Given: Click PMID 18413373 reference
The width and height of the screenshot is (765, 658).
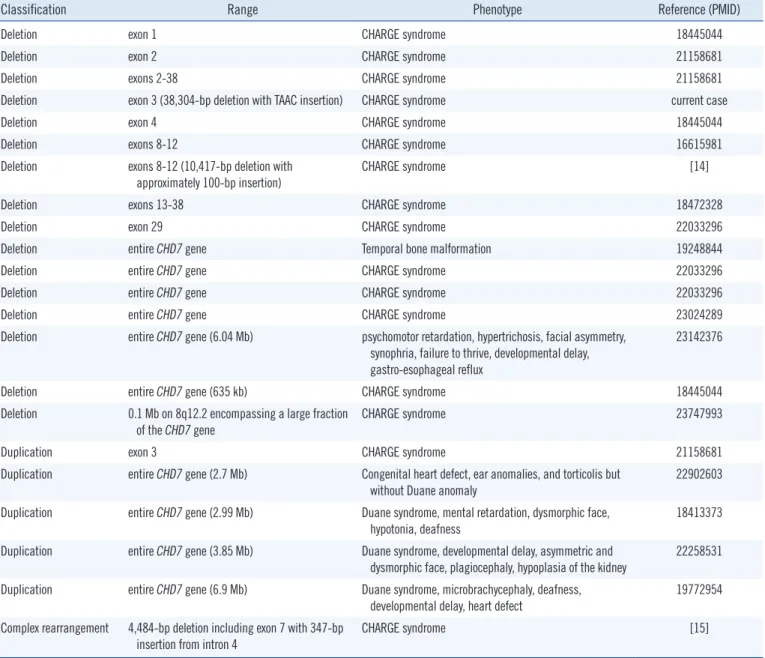Looking at the screenshot, I should pyautogui.click(x=699, y=513).
